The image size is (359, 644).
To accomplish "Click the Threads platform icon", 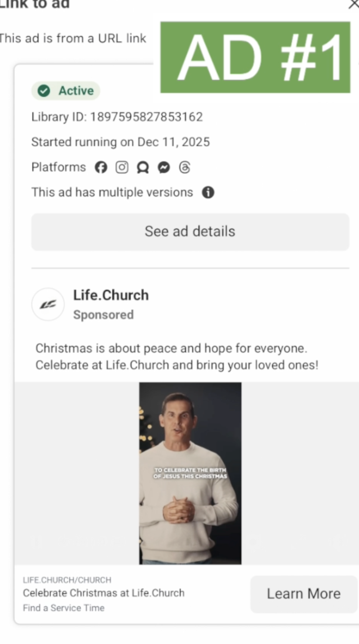I will 184,167.
